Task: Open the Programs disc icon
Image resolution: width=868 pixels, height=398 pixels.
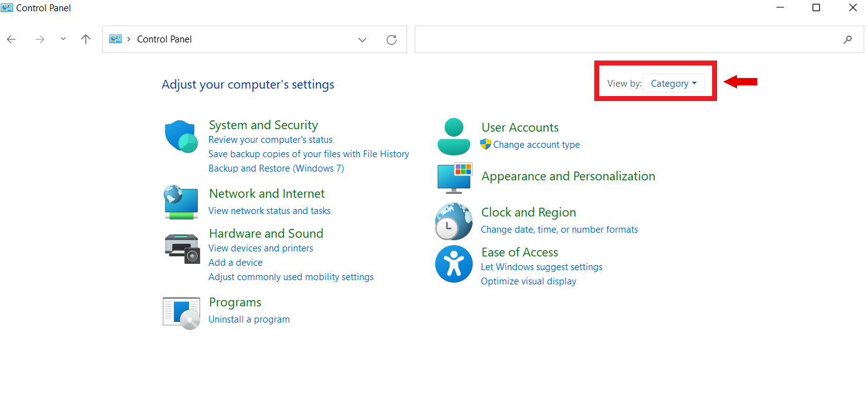Action: tap(181, 313)
